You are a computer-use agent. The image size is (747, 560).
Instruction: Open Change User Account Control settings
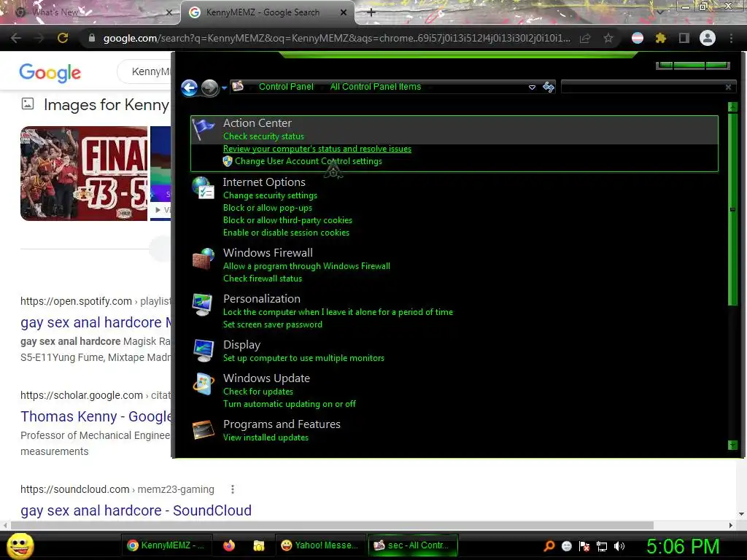coord(309,161)
